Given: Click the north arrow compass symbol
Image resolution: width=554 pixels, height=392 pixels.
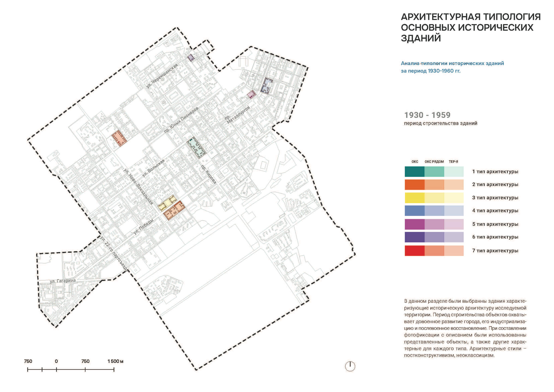Looking at the screenshot, I should (350, 366).
